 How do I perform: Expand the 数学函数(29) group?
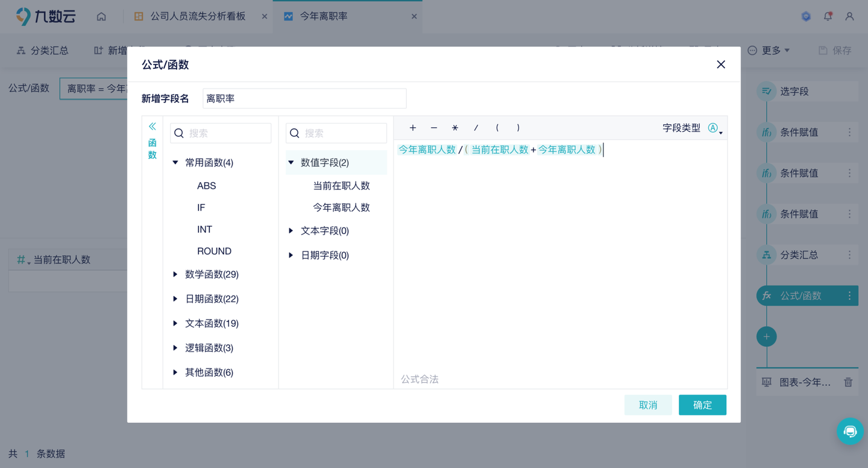pos(175,274)
